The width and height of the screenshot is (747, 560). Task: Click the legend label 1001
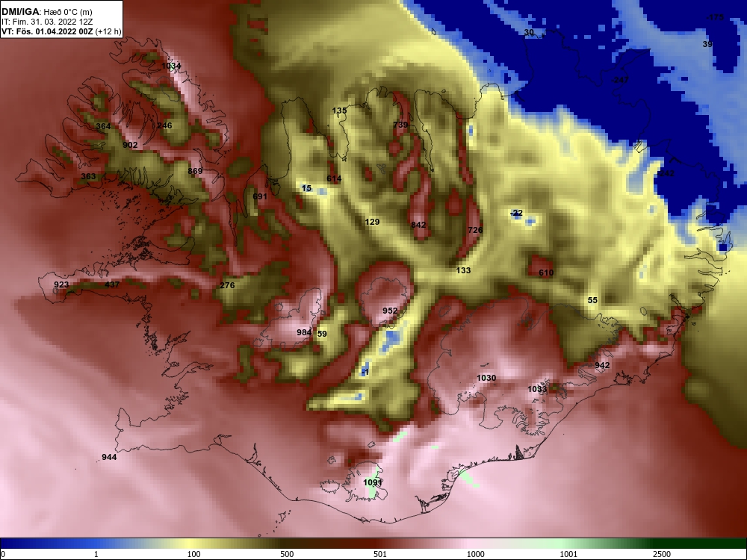click(x=568, y=554)
